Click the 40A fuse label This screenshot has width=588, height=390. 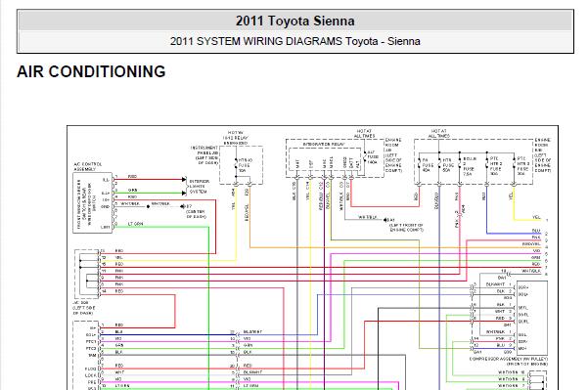(x=427, y=165)
